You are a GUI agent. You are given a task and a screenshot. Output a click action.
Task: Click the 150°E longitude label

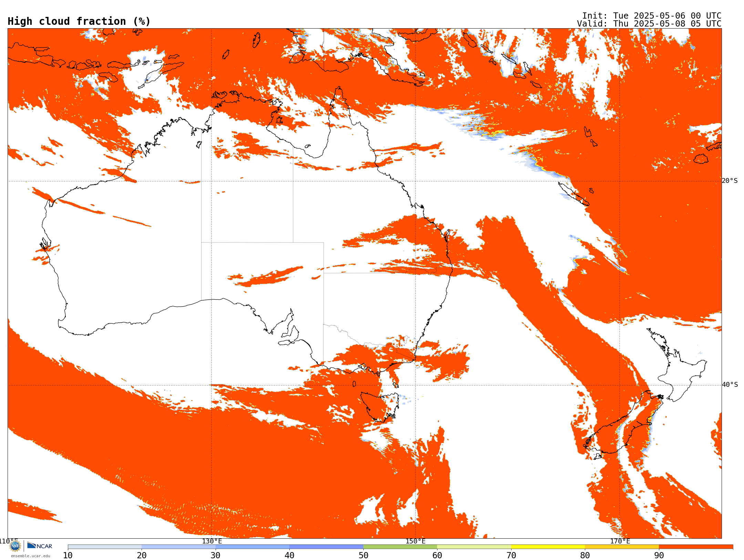click(x=415, y=541)
